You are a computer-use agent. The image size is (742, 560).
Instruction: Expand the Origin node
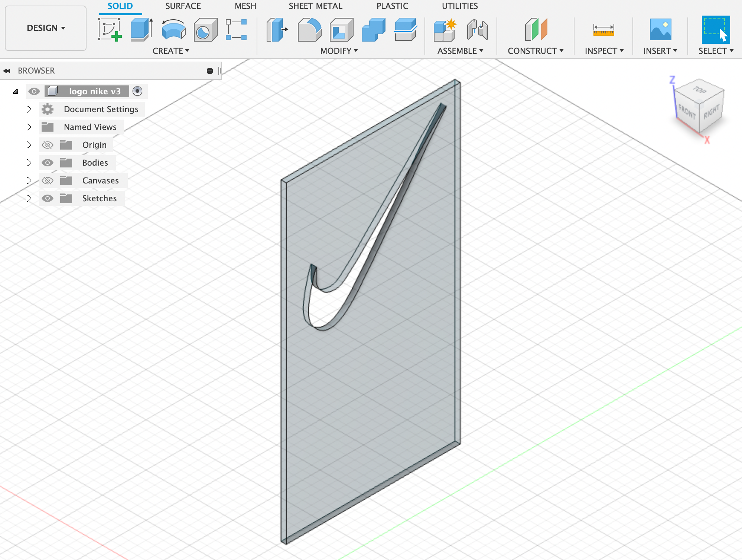click(x=29, y=145)
